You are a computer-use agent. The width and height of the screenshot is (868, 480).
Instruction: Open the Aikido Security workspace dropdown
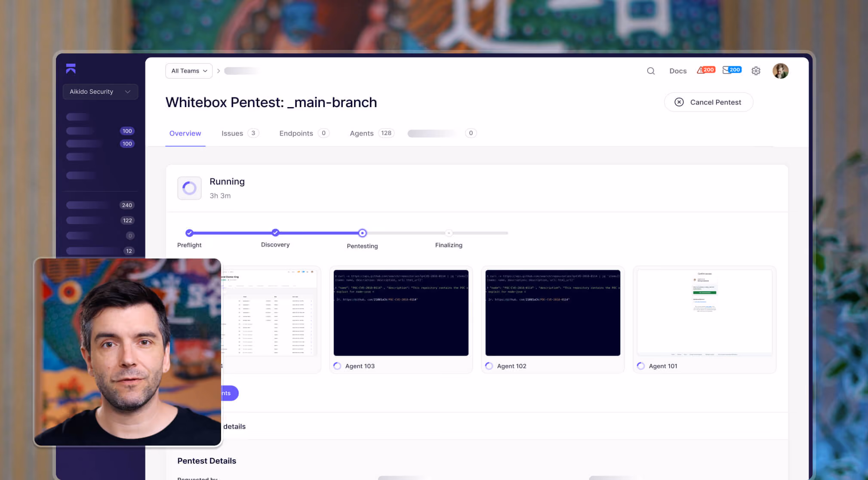pyautogui.click(x=100, y=92)
